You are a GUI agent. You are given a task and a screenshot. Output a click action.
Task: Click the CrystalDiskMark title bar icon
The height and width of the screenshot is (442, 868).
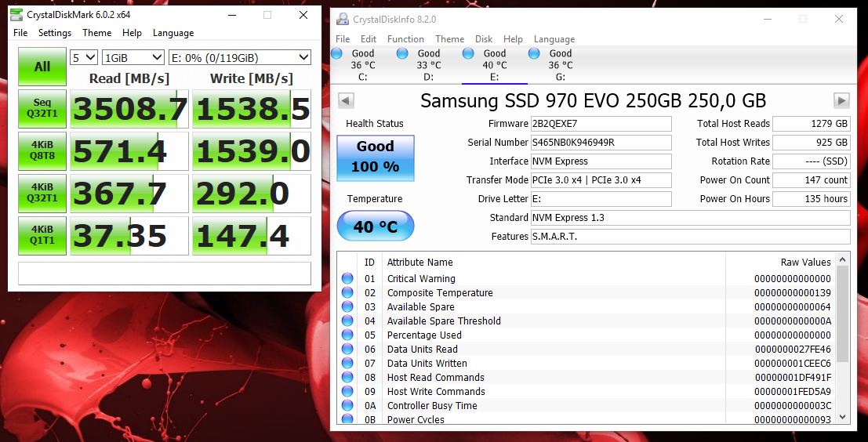click(x=16, y=15)
